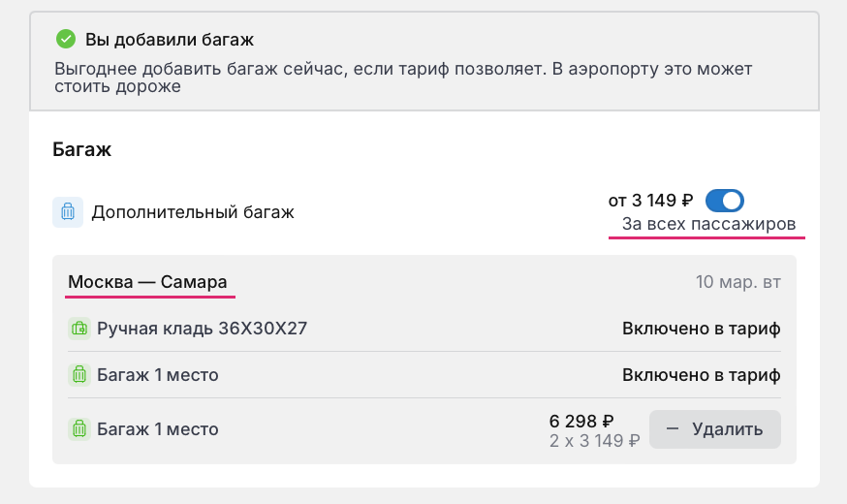Remove the extra baggage with Удалить
This screenshot has height=504, width=847.
coord(714,429)
